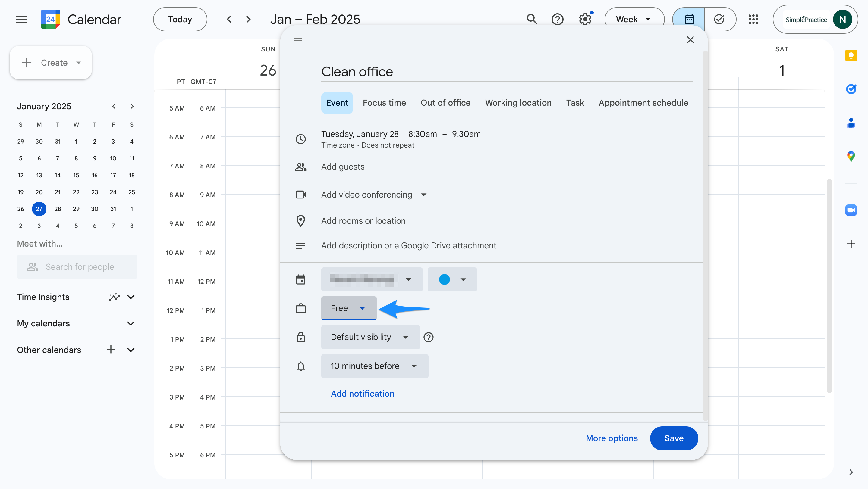Click the Today button

180,19
